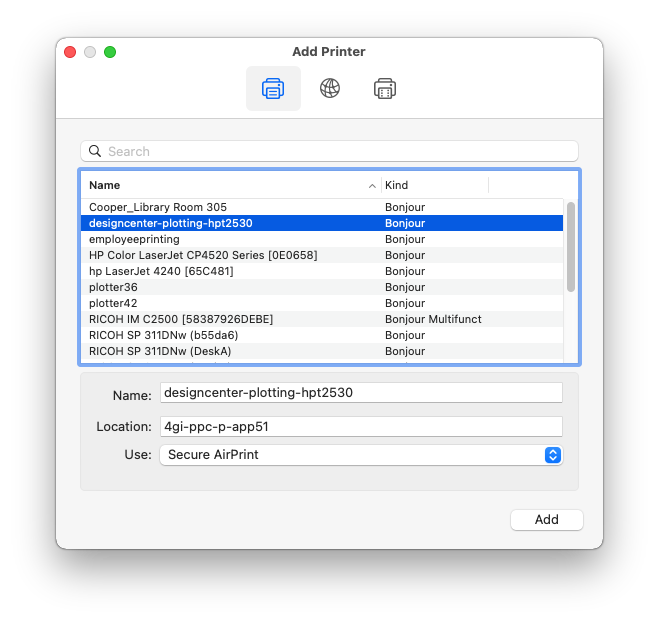Image resolution: width=659 pixels, height=623 pixels.
Task: Select RICOH SP 311DNw (DeskA)
Action: pos(322,351)
